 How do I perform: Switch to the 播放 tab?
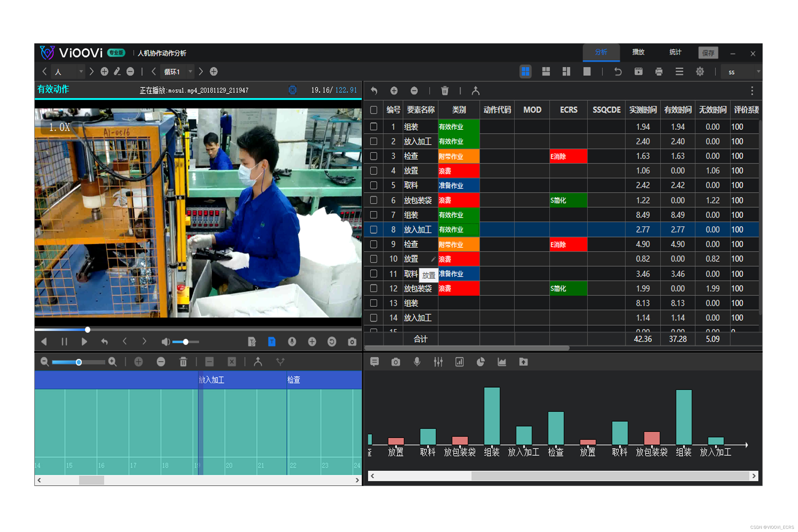click(x=638, y=52)
